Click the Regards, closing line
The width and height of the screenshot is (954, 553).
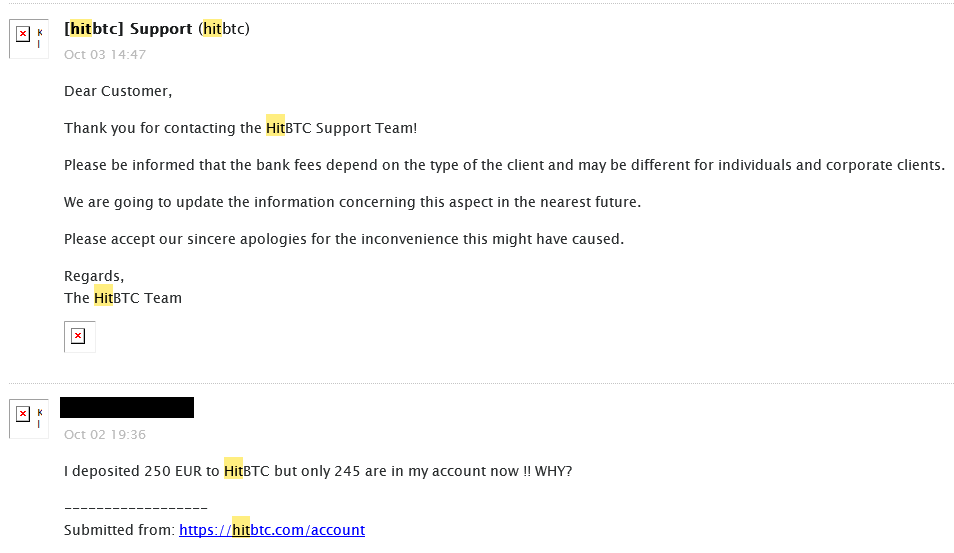coord(94,276)
